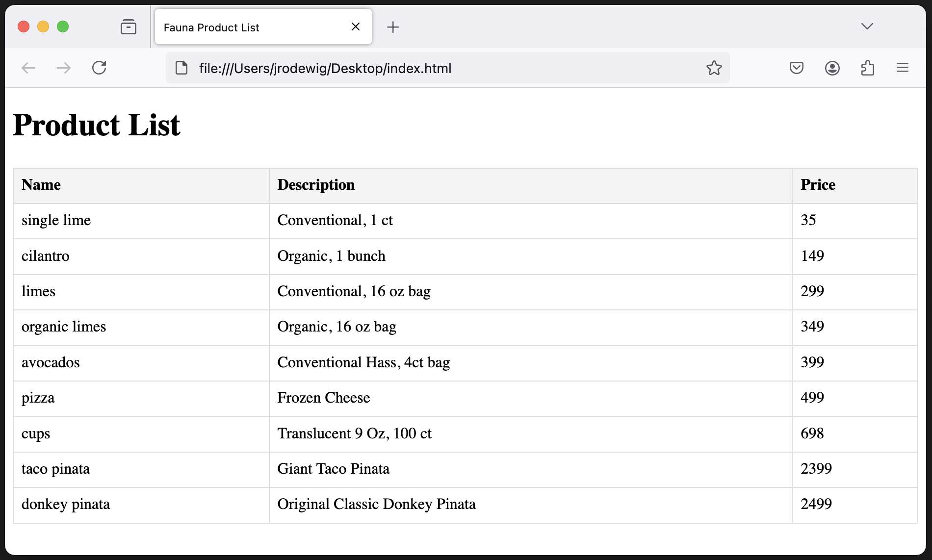Click 'Conventional, 1 ct' description
This screenshot has height=560, width=932.
pos(335,221)
